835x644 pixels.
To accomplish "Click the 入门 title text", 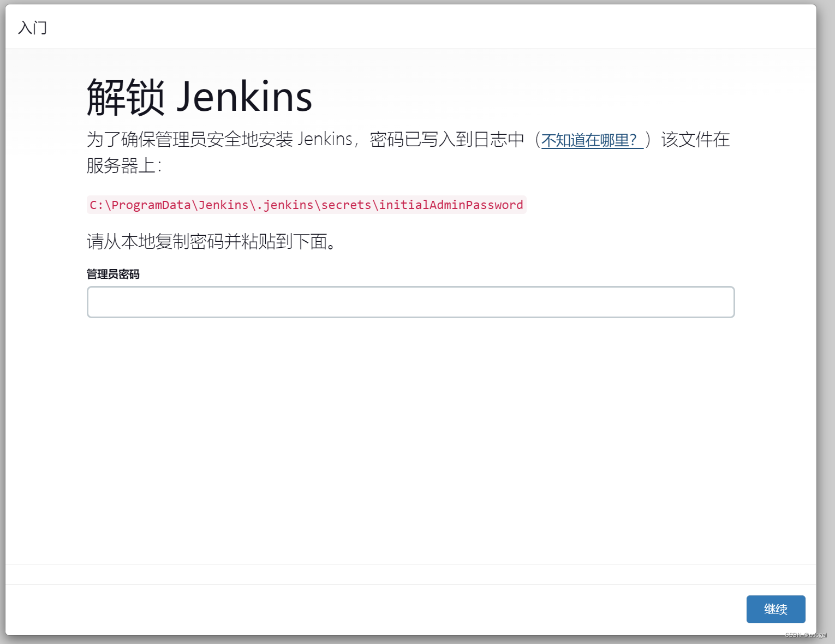I will click(32, 27).
